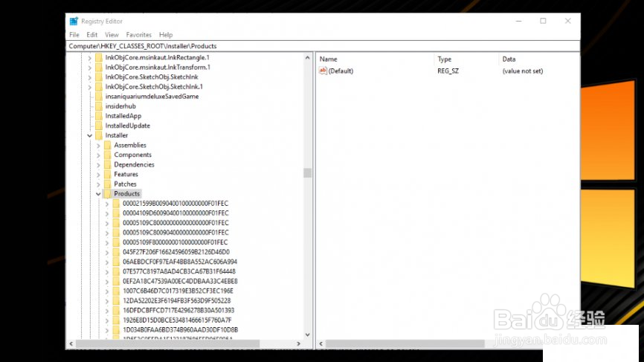The height and width of the screenshot is (362, 644).
Task: Click the InstalledApp folder icon
Action: (99, 116)
